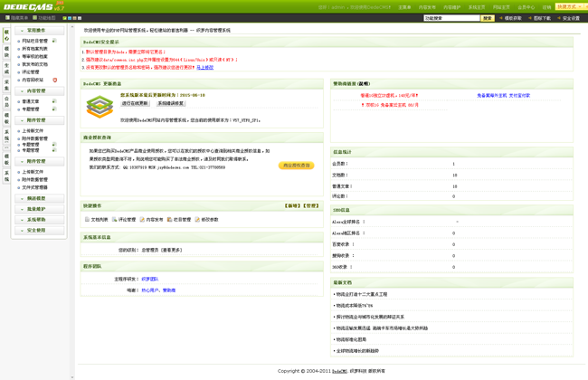
Task: Click the 织梦团队 link
Action: point(150,279)
